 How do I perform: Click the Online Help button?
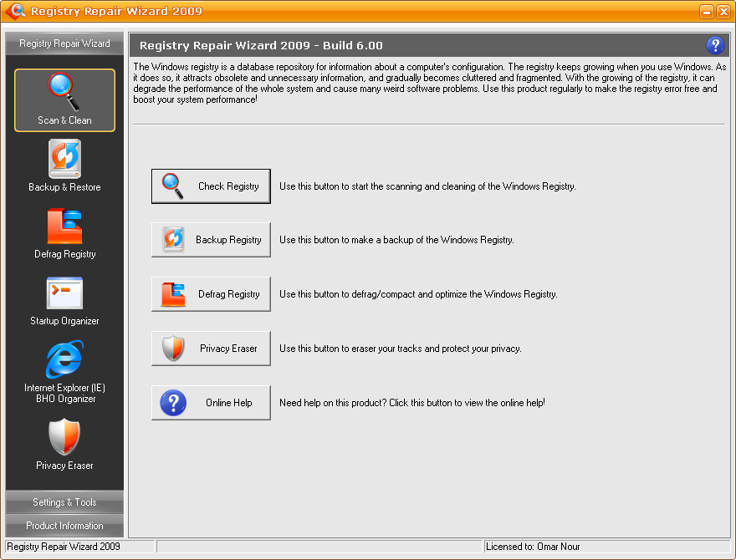(211, 403)
